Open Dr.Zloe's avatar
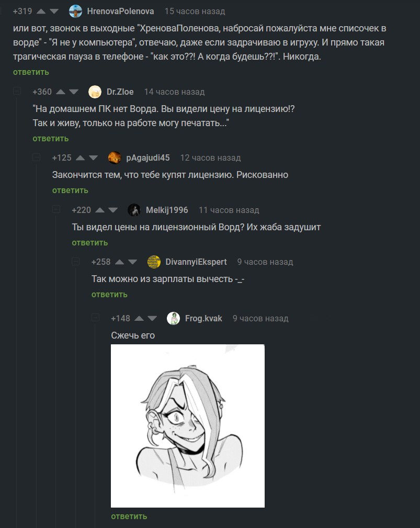420x528 pixels. [x=95, y=92]
